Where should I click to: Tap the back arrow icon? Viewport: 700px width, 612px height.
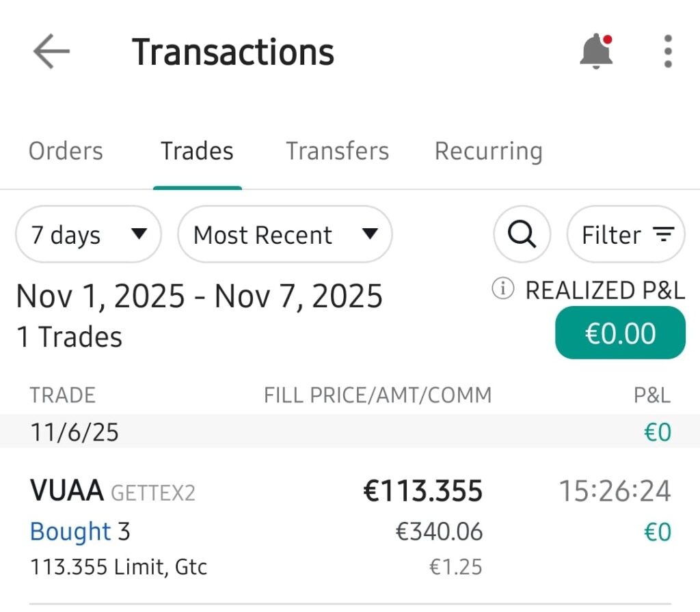pyautogui.click(x=51, y=52)
